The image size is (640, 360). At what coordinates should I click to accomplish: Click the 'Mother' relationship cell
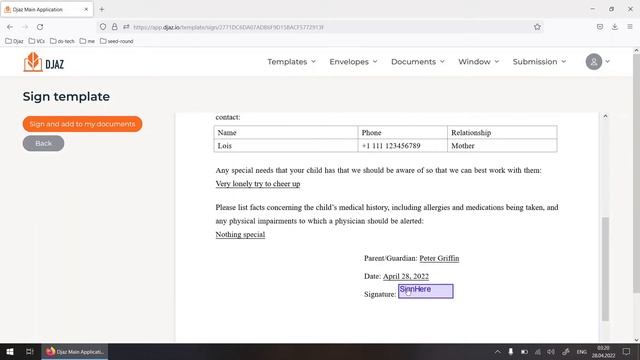tap(502, 146)
